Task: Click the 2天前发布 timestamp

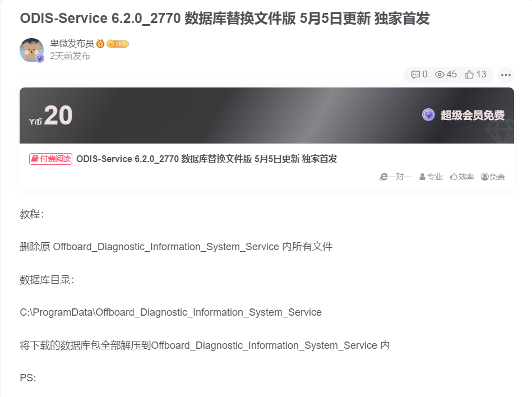Action: pyautogui.click(x=70, y=56)
